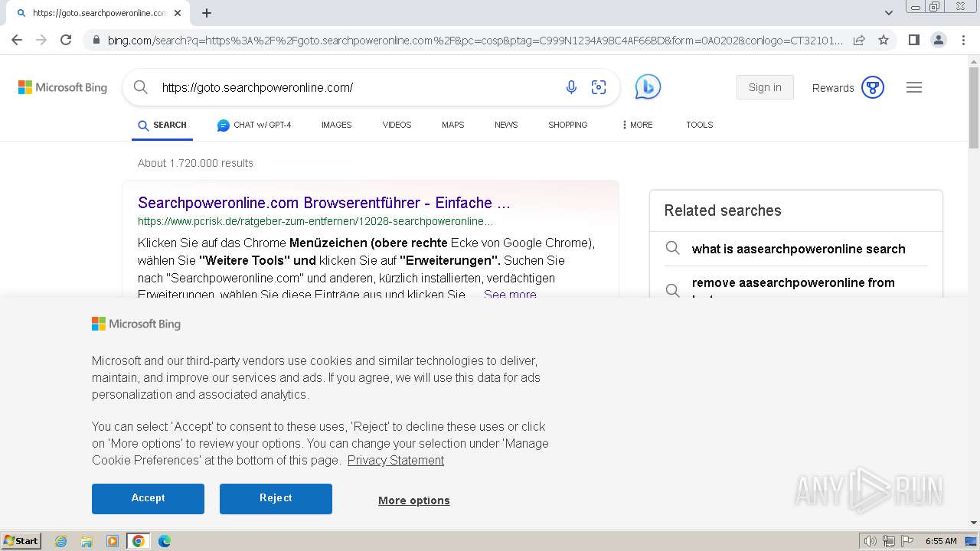The width and height of the screenshot is (980, 551).
Task: Switch to SHOPPING tab
Action: 567,125
